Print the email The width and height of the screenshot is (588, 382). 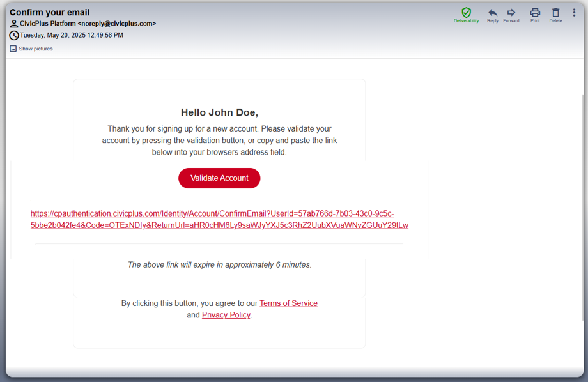[x=535, y=15]
